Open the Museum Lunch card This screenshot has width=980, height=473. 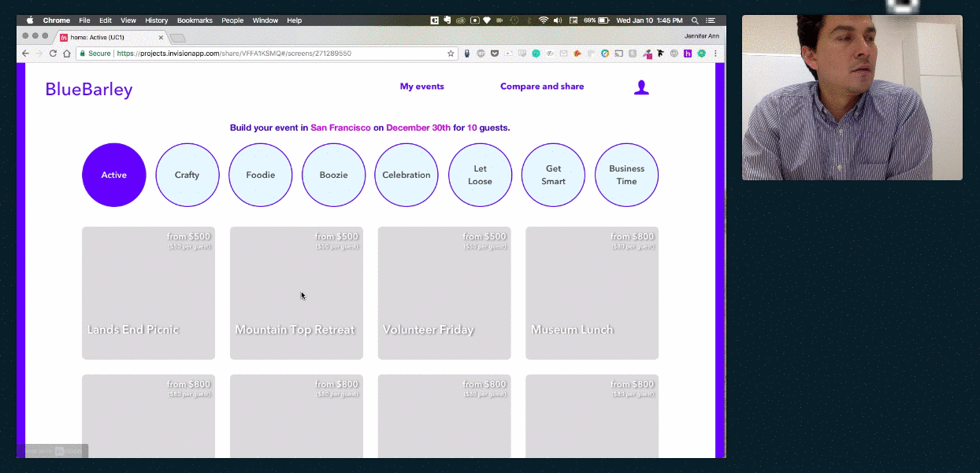point(592,293)
